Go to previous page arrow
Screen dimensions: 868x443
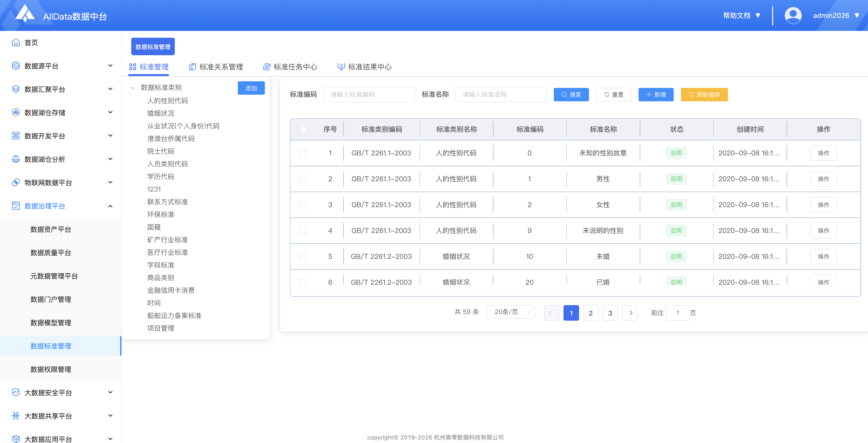click(551, 313)
